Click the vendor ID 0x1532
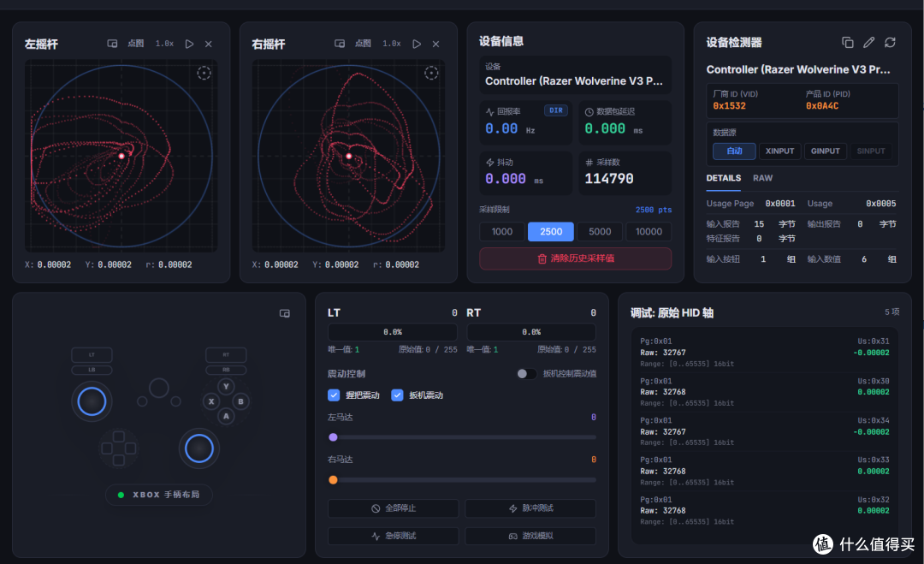The image size is (924, 564). 730,106
